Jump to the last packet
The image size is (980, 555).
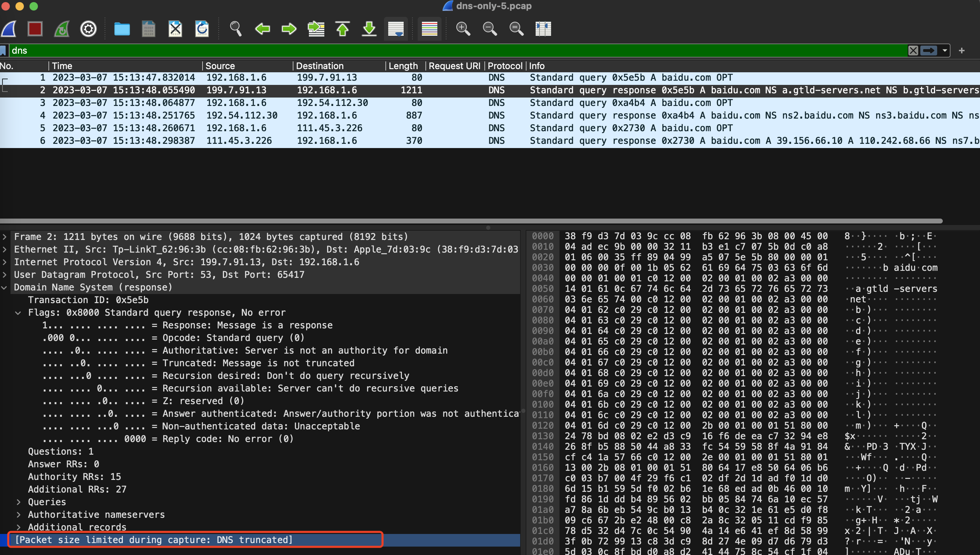[x=369, y=28]
